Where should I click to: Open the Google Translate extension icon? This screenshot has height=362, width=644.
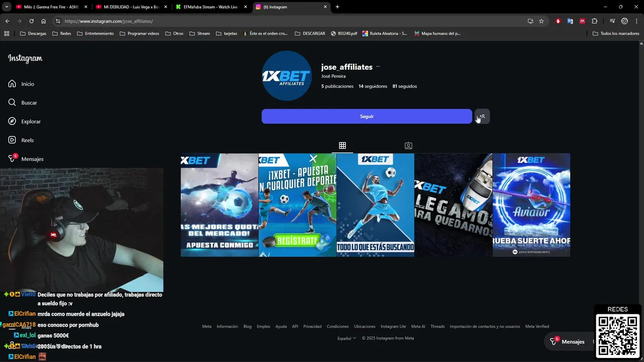point(570,21)
